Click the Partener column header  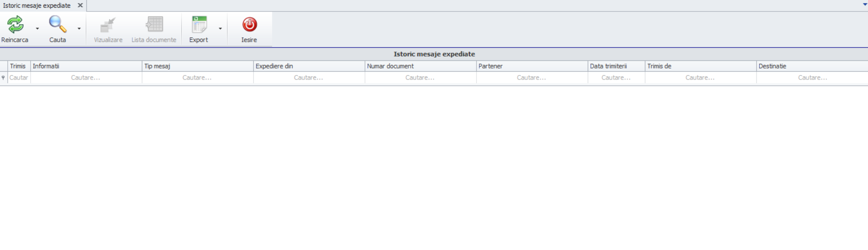coord(531,66)
